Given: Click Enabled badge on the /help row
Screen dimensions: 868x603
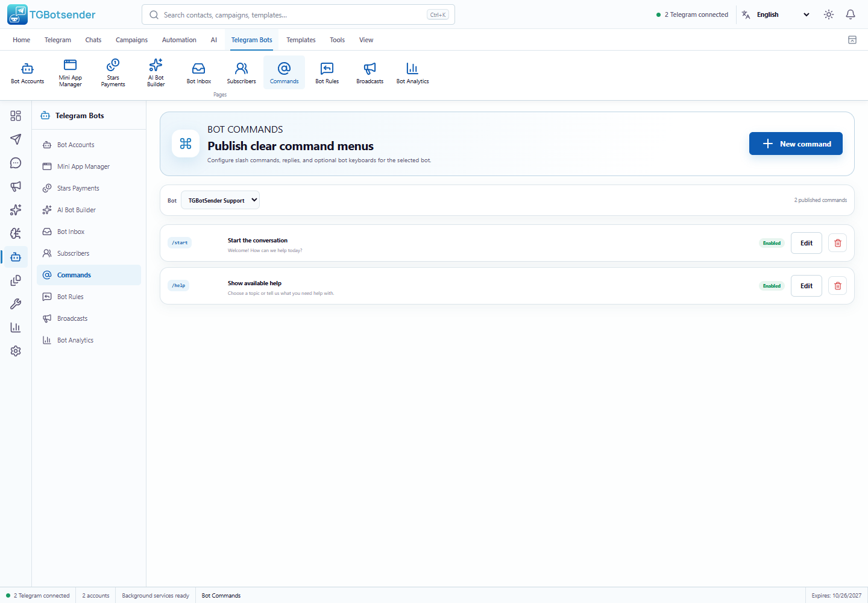Looking at the screenshot, I should (772, 286).
